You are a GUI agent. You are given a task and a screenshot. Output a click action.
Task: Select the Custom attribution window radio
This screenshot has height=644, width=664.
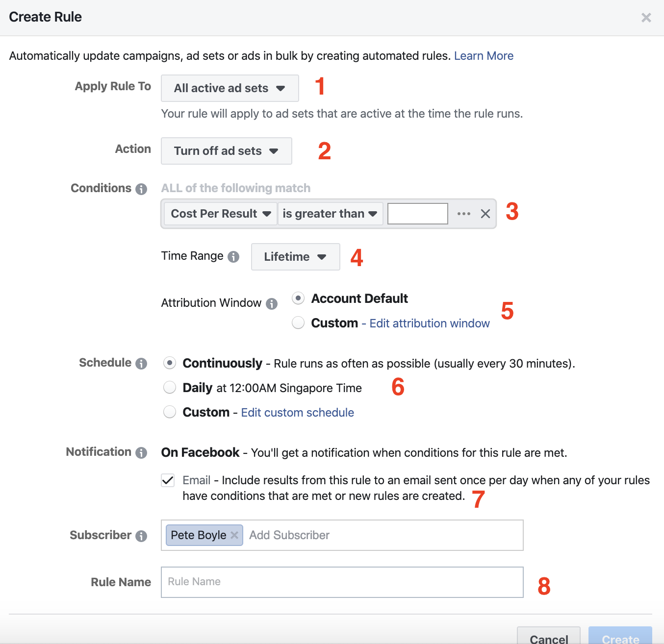298,323
